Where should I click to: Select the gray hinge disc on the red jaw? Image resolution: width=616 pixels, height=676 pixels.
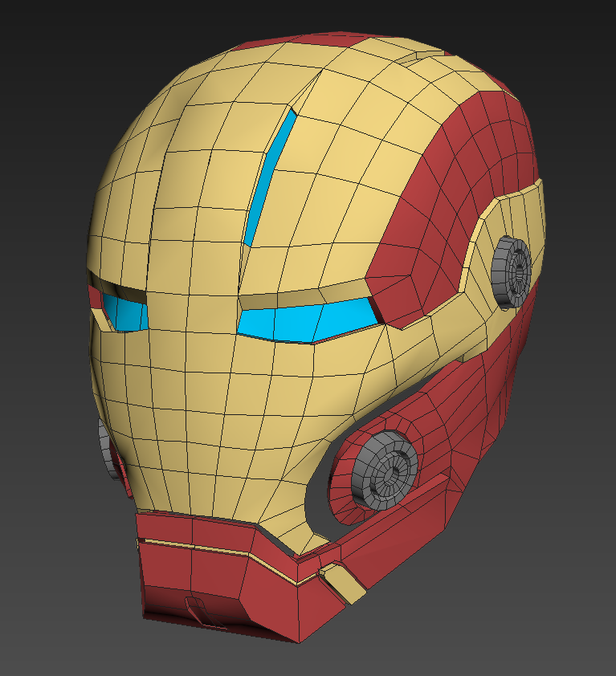385,470
